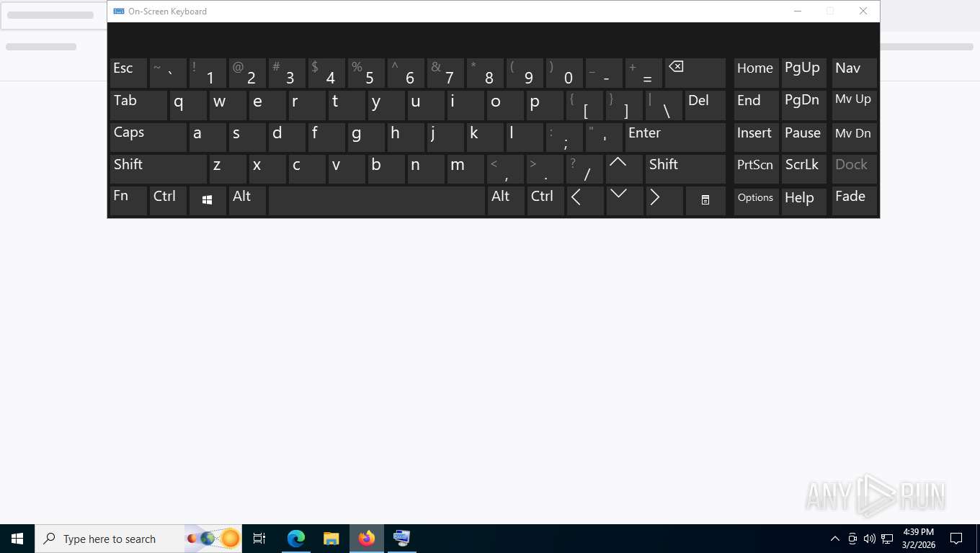Image resolution: width=980 pixels, height=553 pixels.
Task: Click the taskbar search box
Action: [139, 539]
